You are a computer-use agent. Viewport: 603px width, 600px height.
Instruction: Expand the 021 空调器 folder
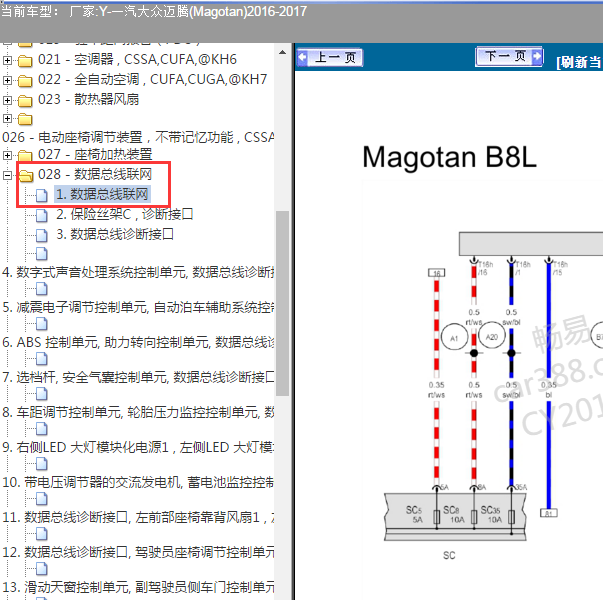click(x=7, y=60)
